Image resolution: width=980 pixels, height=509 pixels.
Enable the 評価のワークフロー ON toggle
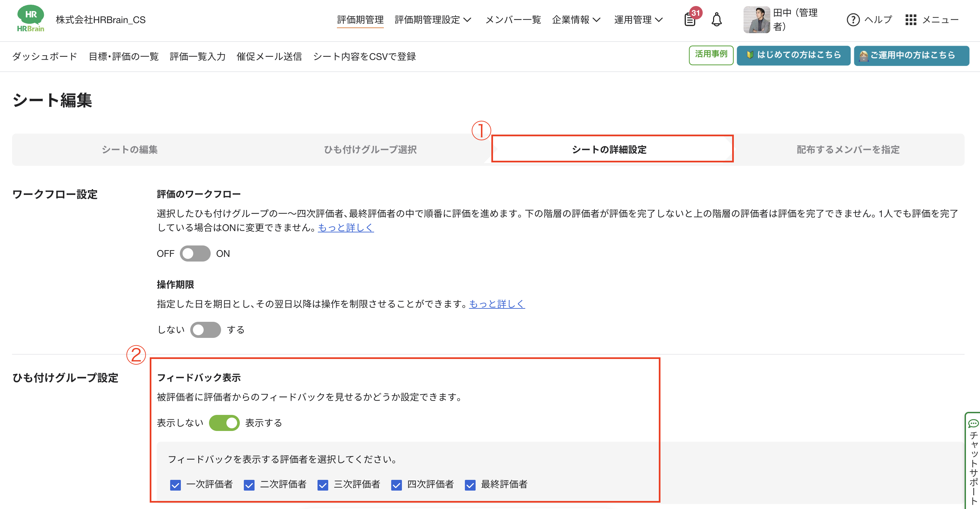tap(195, 253)
